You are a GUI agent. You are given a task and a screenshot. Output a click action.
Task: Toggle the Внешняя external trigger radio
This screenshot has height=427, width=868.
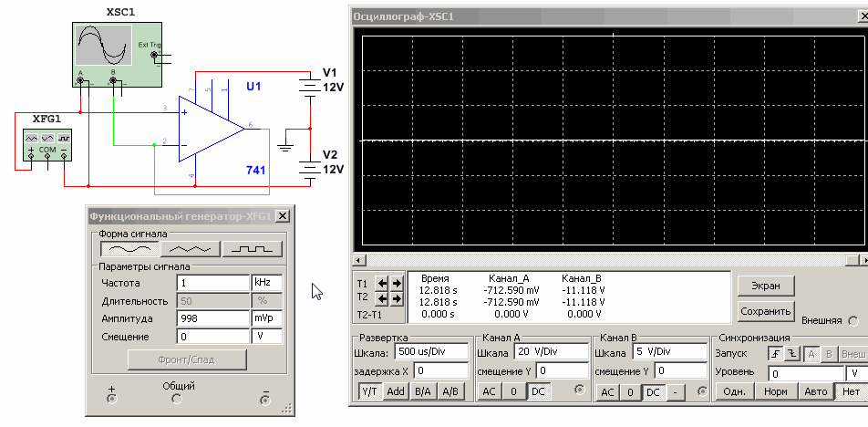coord(853,321)
